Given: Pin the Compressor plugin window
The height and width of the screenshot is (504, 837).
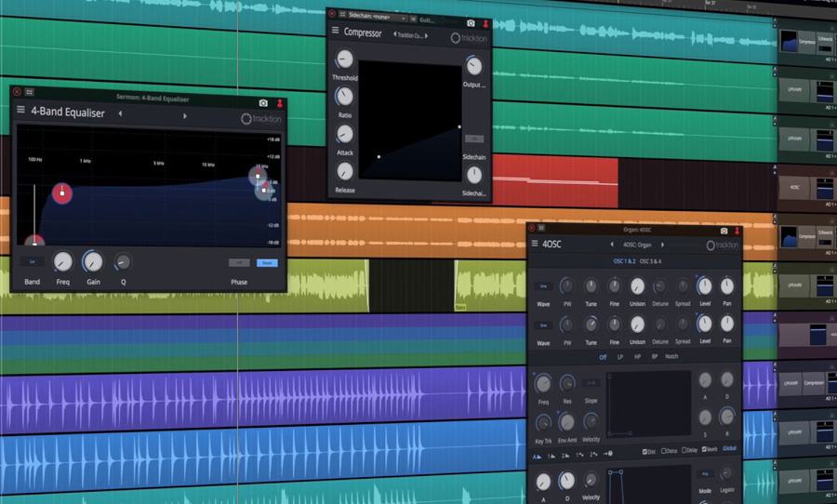Looking at the screenshot, I should 485,23.
